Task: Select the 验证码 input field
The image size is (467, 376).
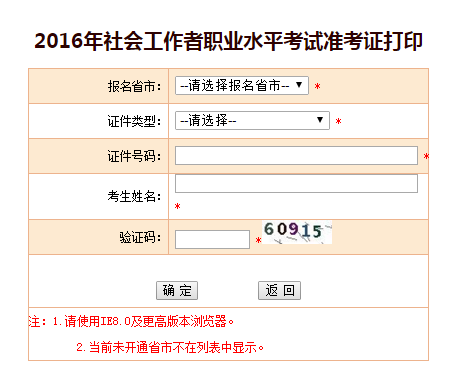Action: coord(212,239)
